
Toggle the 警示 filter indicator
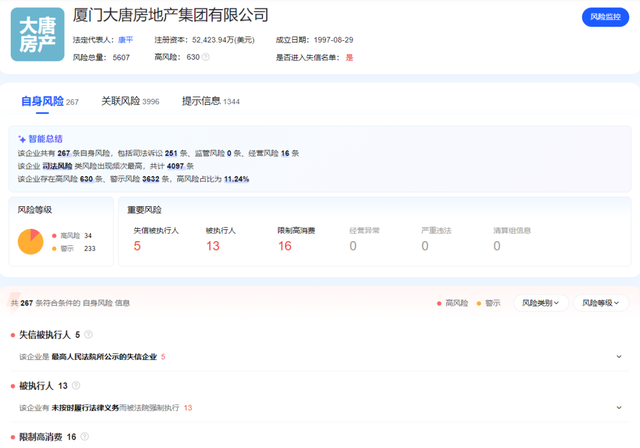click(488, 303)
